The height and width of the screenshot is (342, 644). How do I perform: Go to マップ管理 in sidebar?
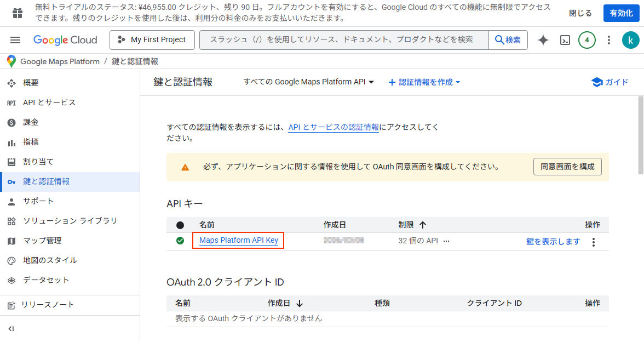[42, 241]
